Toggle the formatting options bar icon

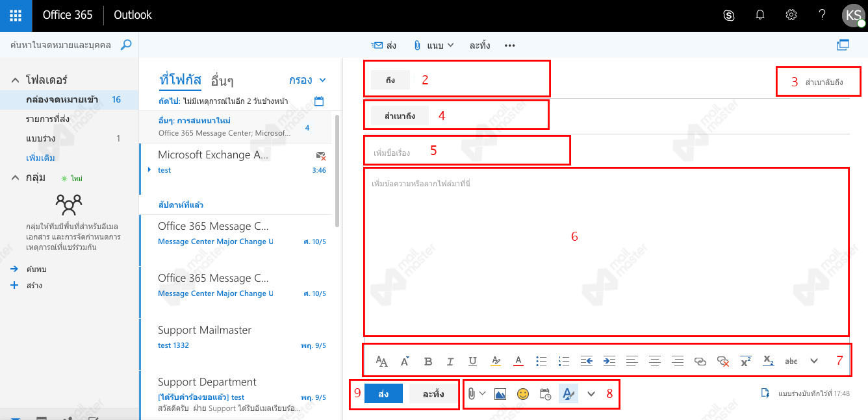pyautogui.click(x=568, y=393)
